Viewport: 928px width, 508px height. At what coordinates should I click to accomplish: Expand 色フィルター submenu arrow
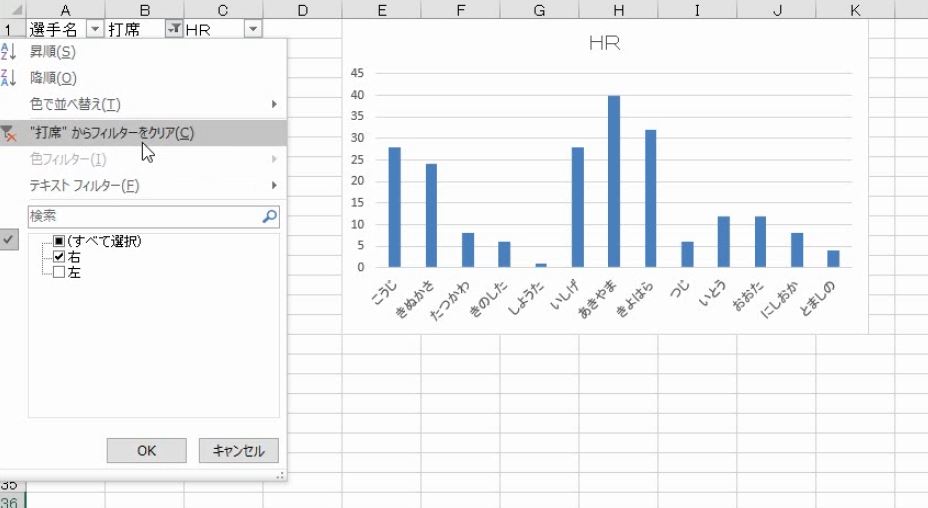coord(274,159)
